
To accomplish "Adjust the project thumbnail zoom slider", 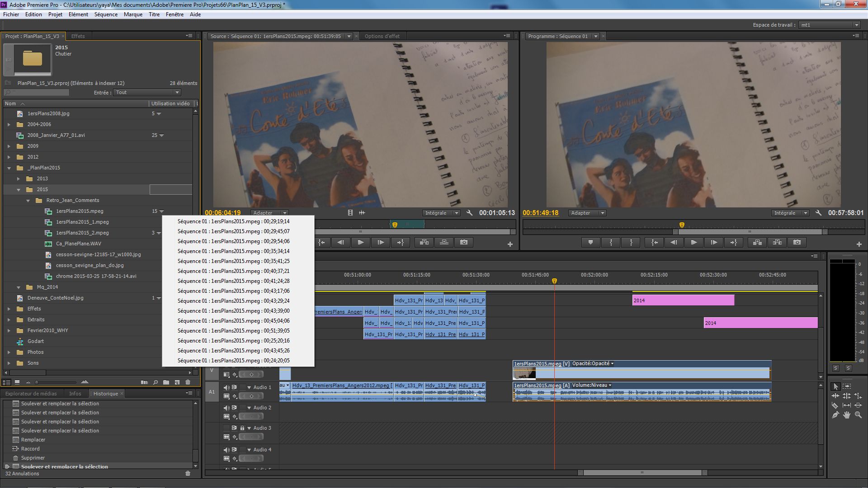I will 37,382.
